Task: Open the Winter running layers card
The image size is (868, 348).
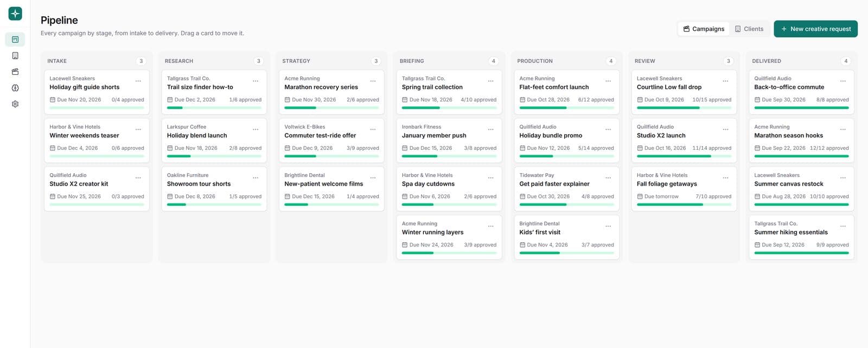Action: 449,237
